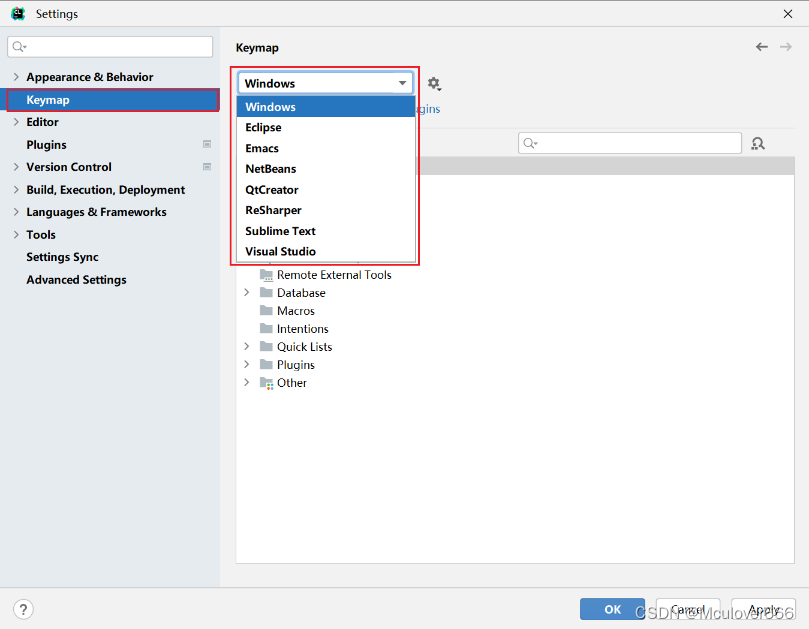Click the search magnifier in sidebar search

pyautogui.click(x=19, y=47)
